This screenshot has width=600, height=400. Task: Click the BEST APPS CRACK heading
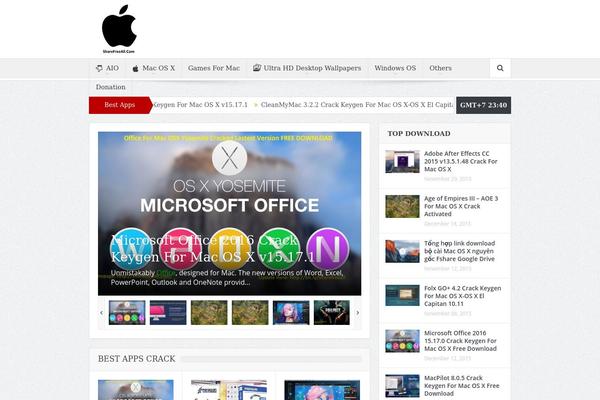tap(136, 359)
